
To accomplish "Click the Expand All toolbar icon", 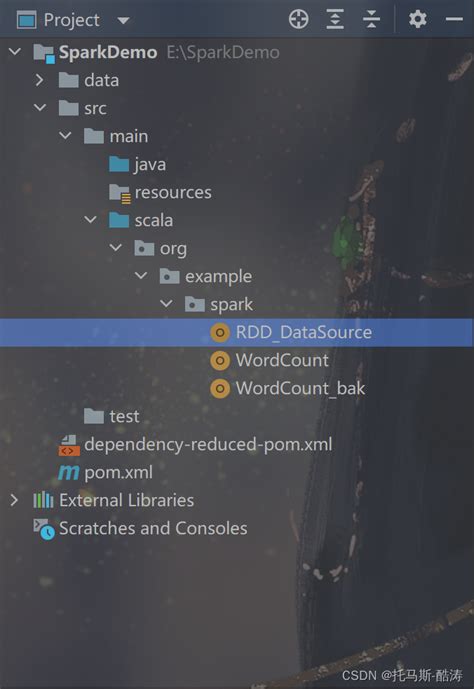I will pos(335,20).
